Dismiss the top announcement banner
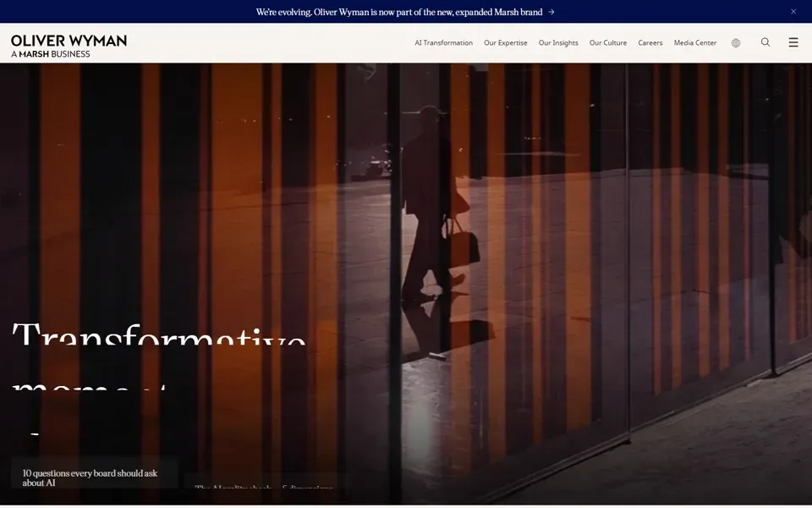This screenshot has height=508, width=812. tap(793, 11)
